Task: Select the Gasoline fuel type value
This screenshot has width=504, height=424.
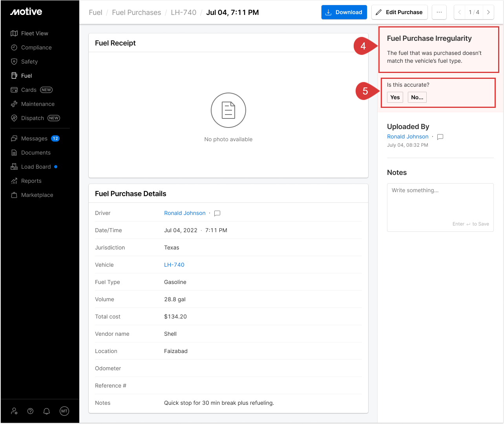Action: click(x=175, y=282)
